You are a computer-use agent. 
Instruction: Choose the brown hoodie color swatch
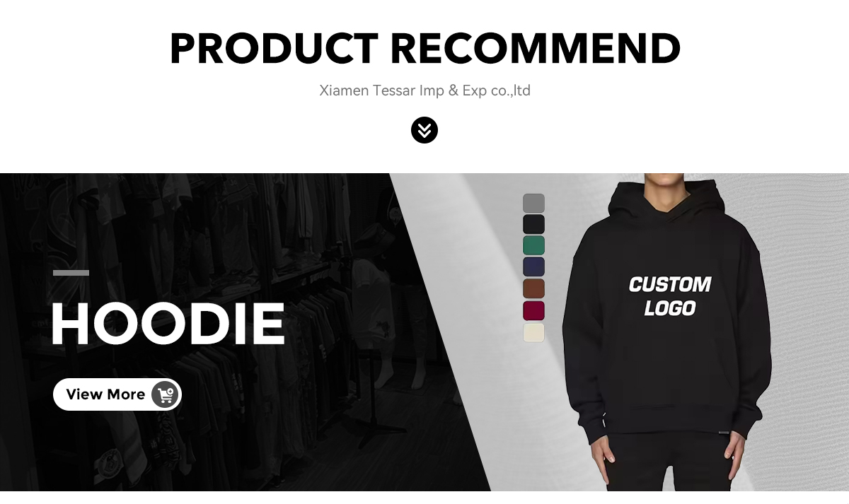pos(533,288)
